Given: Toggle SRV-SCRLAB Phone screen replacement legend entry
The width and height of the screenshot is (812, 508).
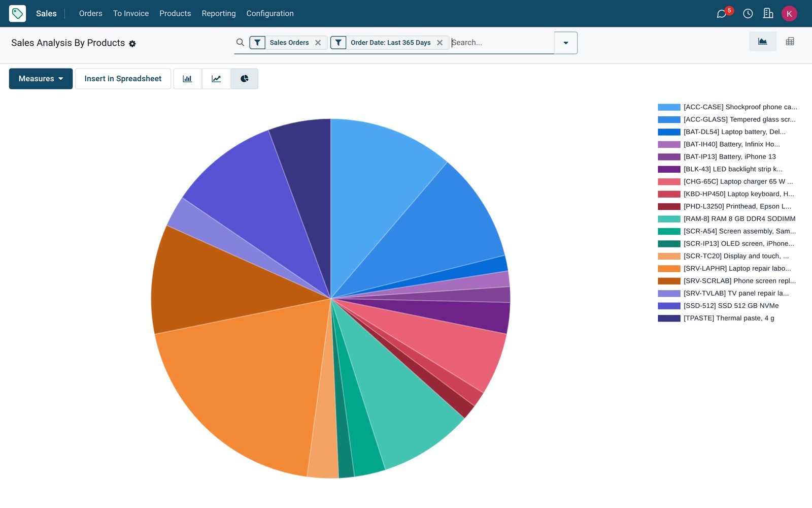Looking at the screenshot, I should (727, 281).
